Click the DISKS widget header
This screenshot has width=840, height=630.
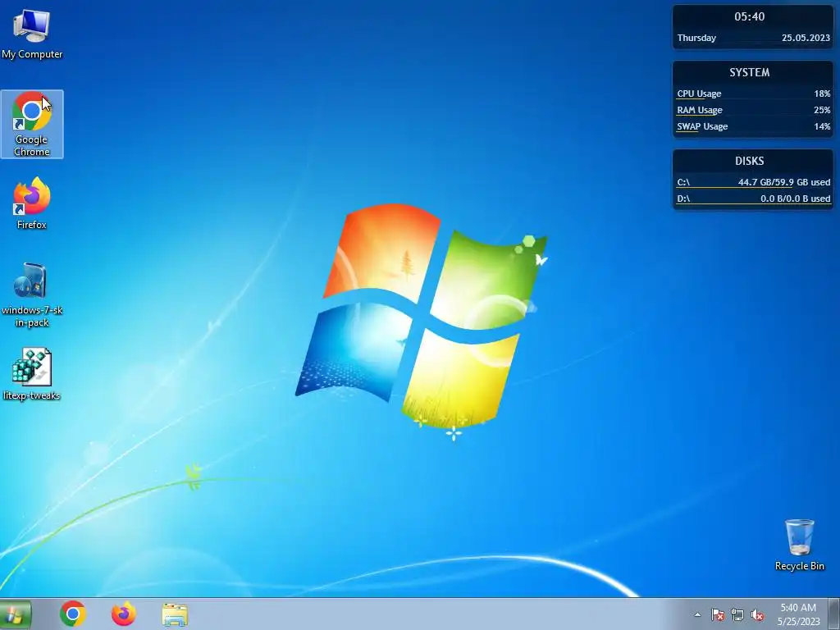[x=750, y=162]
